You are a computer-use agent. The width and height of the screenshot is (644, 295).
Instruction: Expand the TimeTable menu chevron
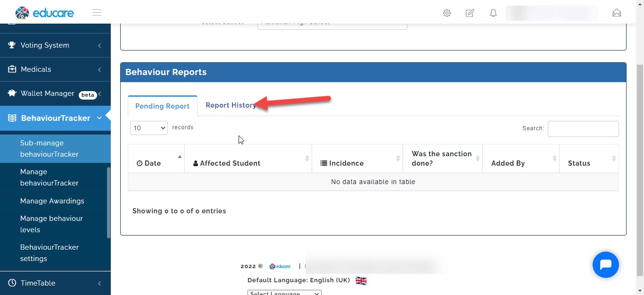click(99, 284)
